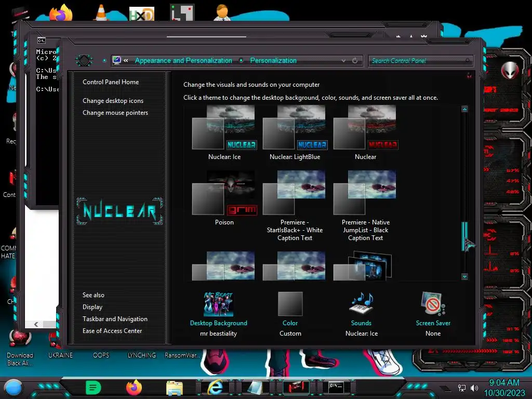Click the Control Panel monitor icon in address bar
Viewport: 532px width, 399px height.
pyautogui.click(x=116, y=60)
